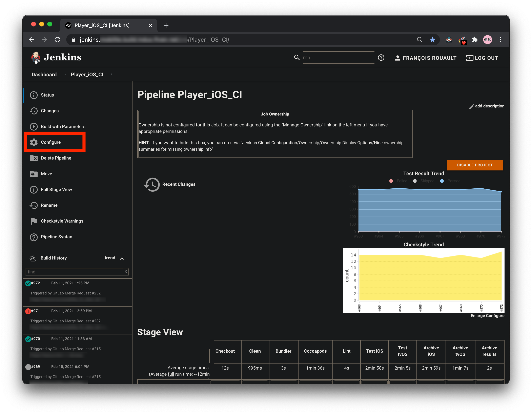Viewport: 532px width, 414px height.
Task: Click build #970 success status icon
Action: tap(28, 339)
